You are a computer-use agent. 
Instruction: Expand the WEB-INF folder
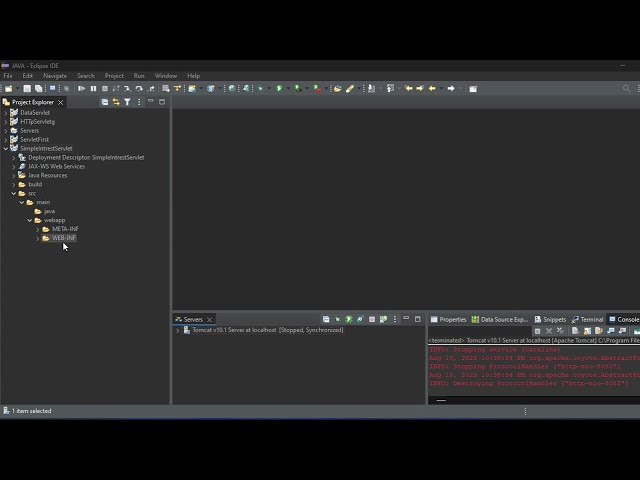[x=38, y=238]
